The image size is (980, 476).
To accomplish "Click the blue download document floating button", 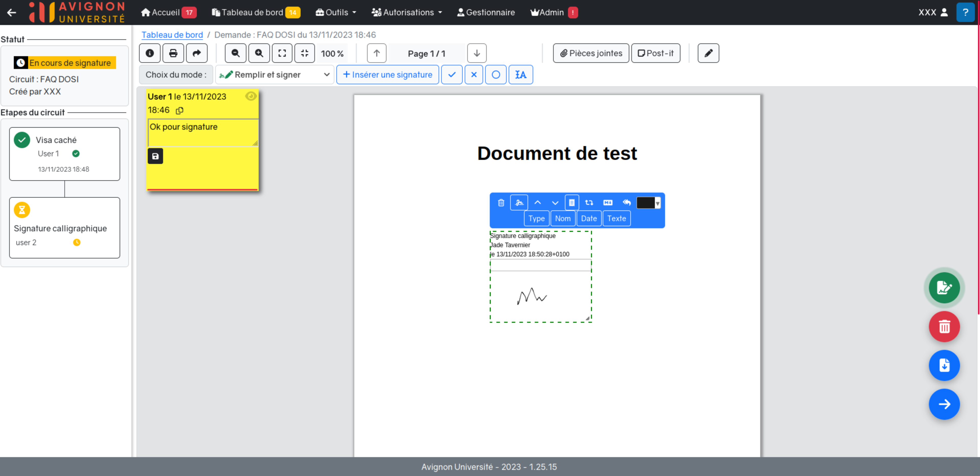I will tap(944, 365).
